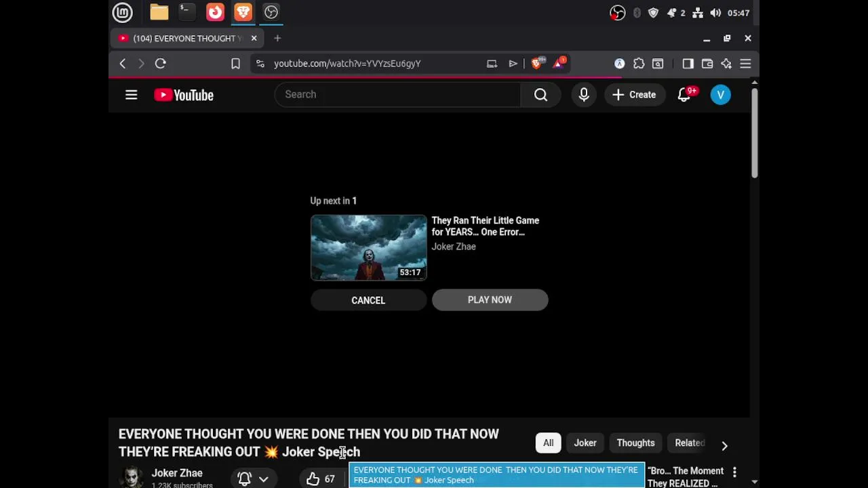Open a new browser tab
Image resolution: width=868 pixels, height=488 pixels.
[277, 39]
